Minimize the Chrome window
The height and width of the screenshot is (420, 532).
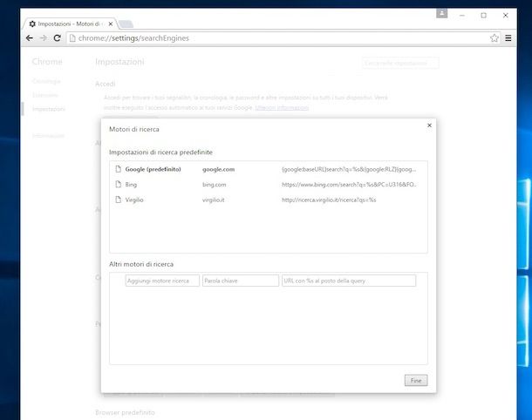tap(462, 16)
